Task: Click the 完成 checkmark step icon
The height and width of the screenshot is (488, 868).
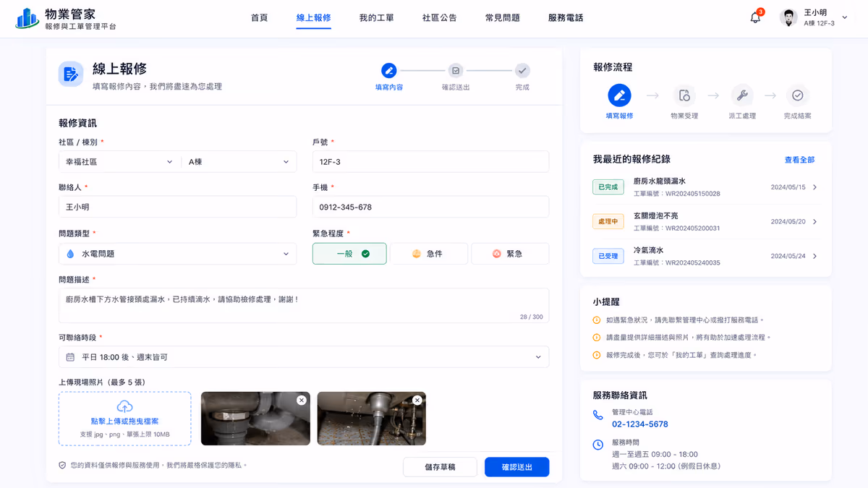Action: click(x=522, y=71)
